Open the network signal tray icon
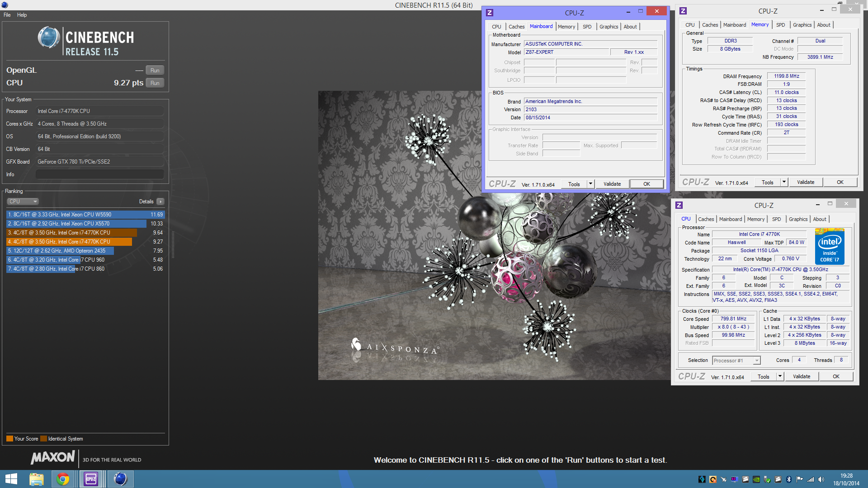Image resolution: width=868 pixels, height=488 pixels. (x=811, y=479)
